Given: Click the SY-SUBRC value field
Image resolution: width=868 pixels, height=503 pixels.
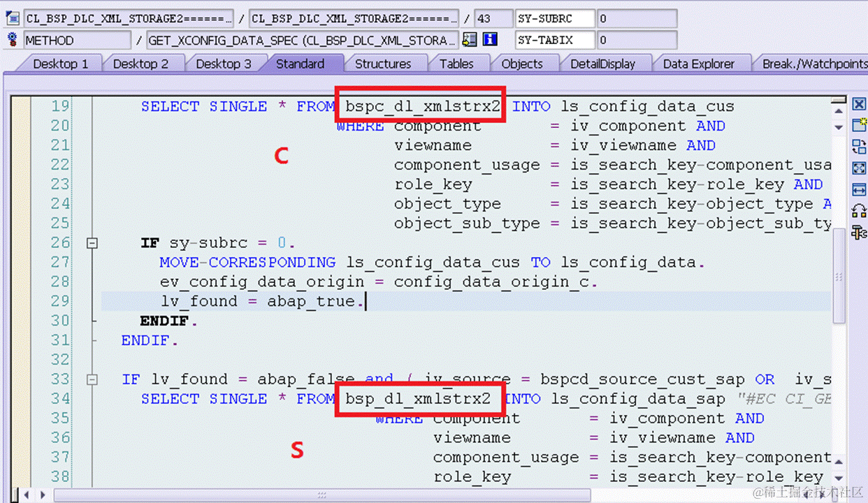Looking at the screenshot, I should tap(637, 19).
